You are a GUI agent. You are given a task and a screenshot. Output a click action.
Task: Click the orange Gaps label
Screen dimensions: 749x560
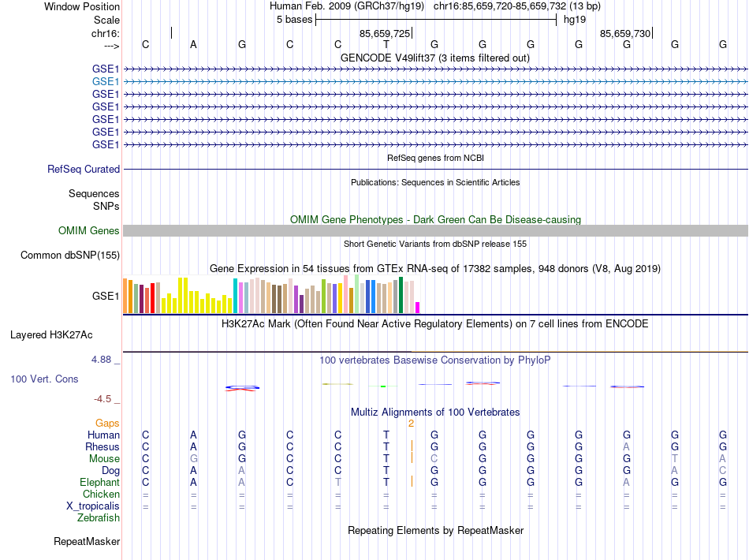(x=108, y=424)
